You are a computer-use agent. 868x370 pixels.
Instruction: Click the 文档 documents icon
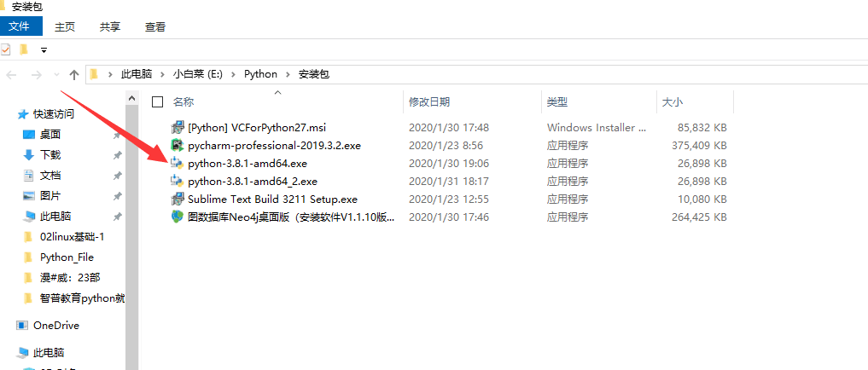coord(29,176)
